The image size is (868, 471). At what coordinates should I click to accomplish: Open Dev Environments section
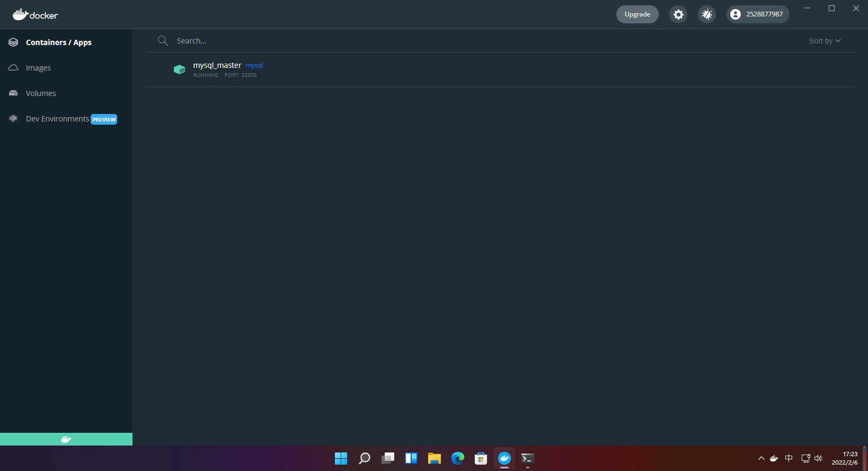pyautogui.click(x=66, y=119)
